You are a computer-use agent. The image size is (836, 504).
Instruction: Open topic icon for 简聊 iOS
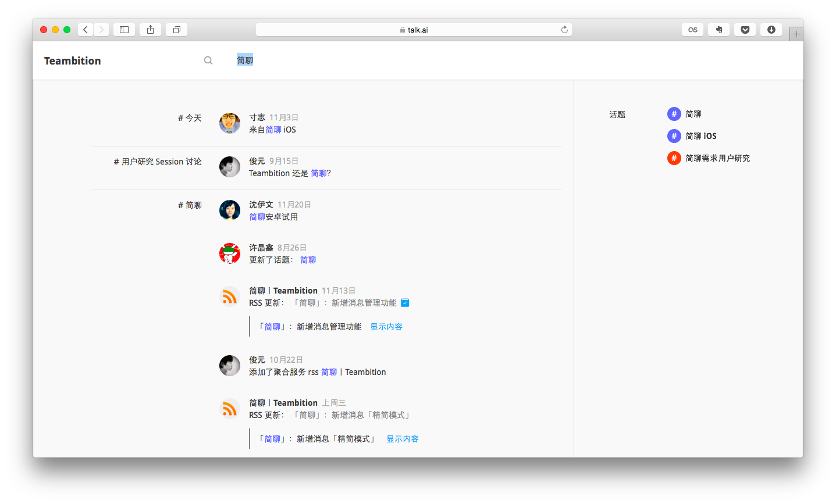pos(674,136)
